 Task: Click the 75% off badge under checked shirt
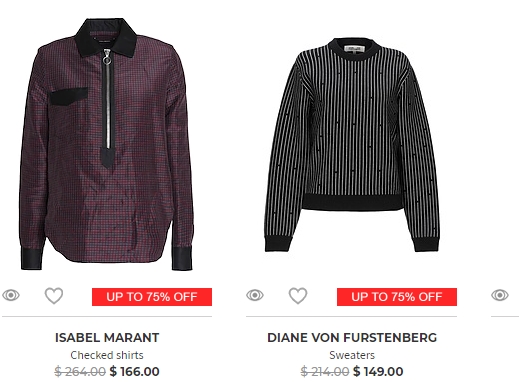click(x=152, y=297)
